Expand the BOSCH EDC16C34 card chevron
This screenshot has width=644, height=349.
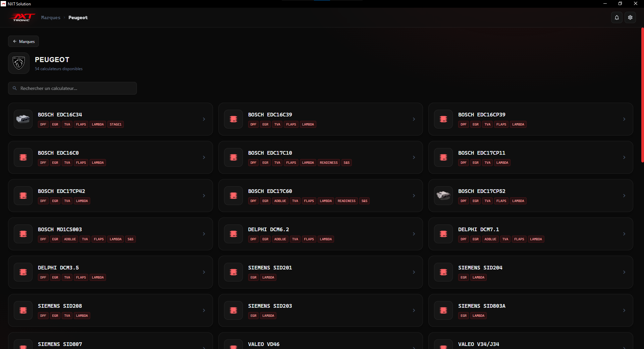click(204, 119)
